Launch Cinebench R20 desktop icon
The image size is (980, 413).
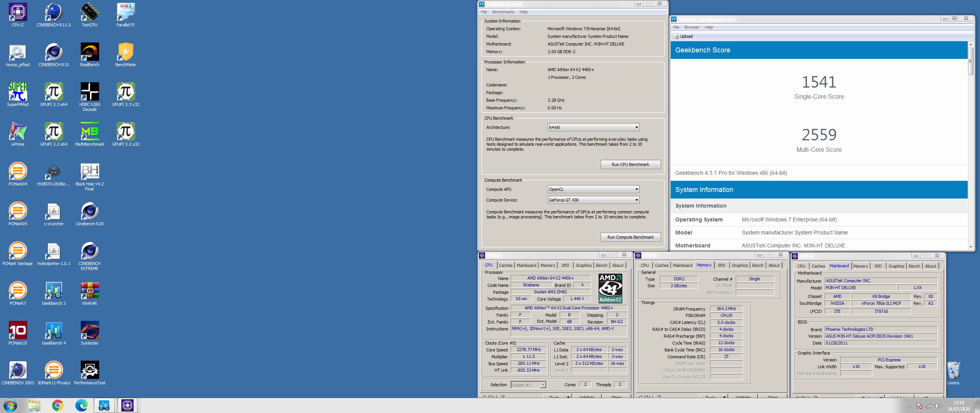(x=90, y=214)
